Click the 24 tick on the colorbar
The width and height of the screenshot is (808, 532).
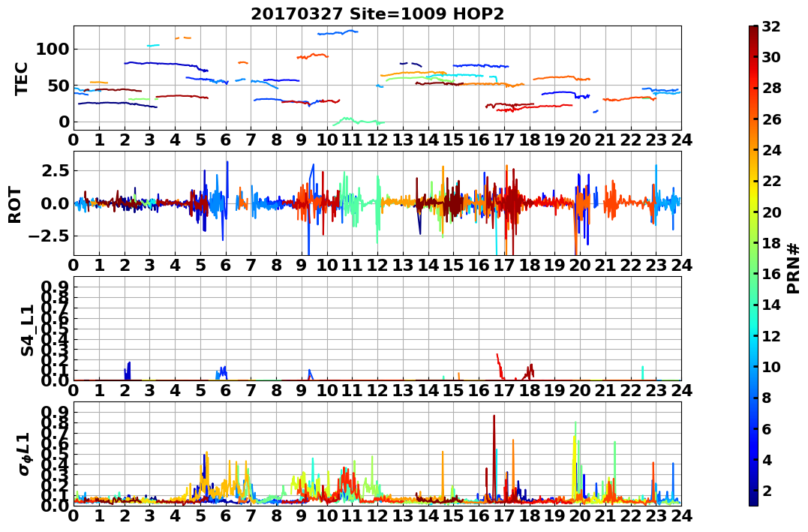pyautogui.click(x=771, y=150)
